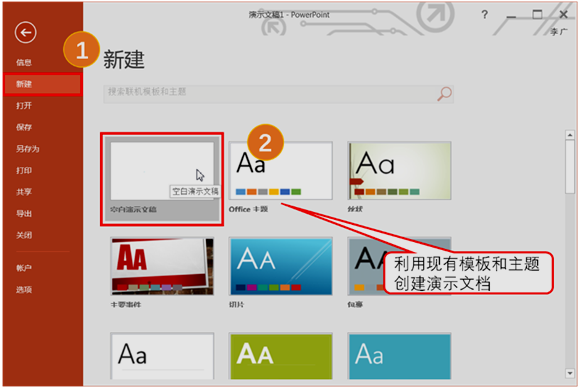Click the back arrow circle icon
The width and height of the screenshot is (580, 388).
pos(26,33)
